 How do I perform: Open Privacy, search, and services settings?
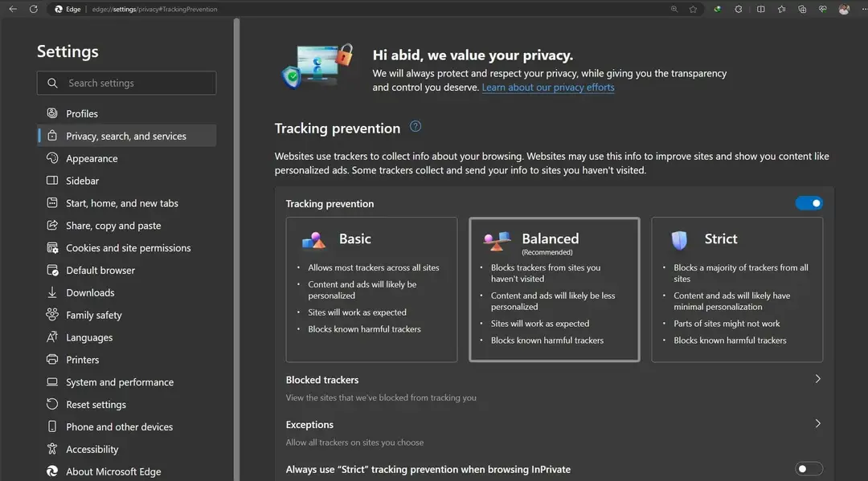127,136
